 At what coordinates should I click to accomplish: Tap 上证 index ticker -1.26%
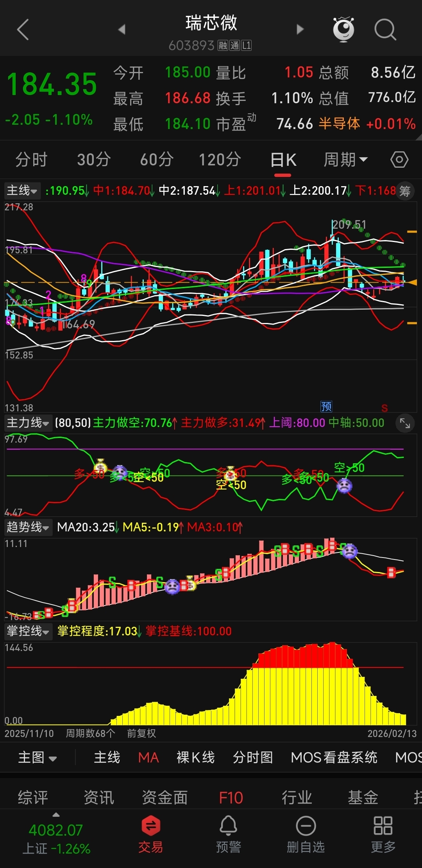(x=56, y=849)
